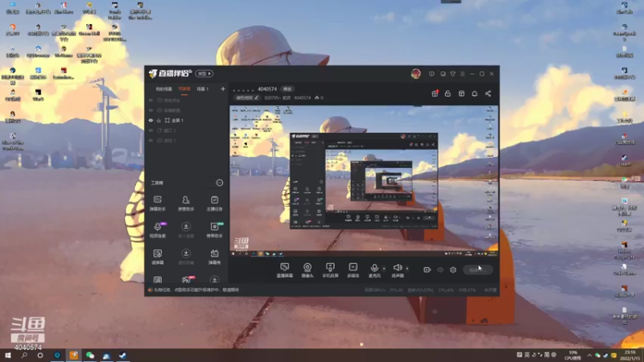Select the 游戏 1 source row
This screenshot has height=362, width=644.
coord(187,140)
